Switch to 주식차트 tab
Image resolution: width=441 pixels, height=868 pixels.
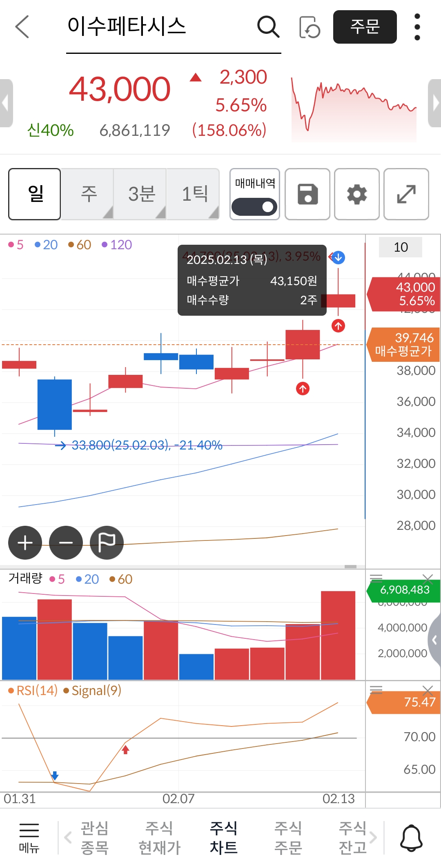tap(224, 838)
